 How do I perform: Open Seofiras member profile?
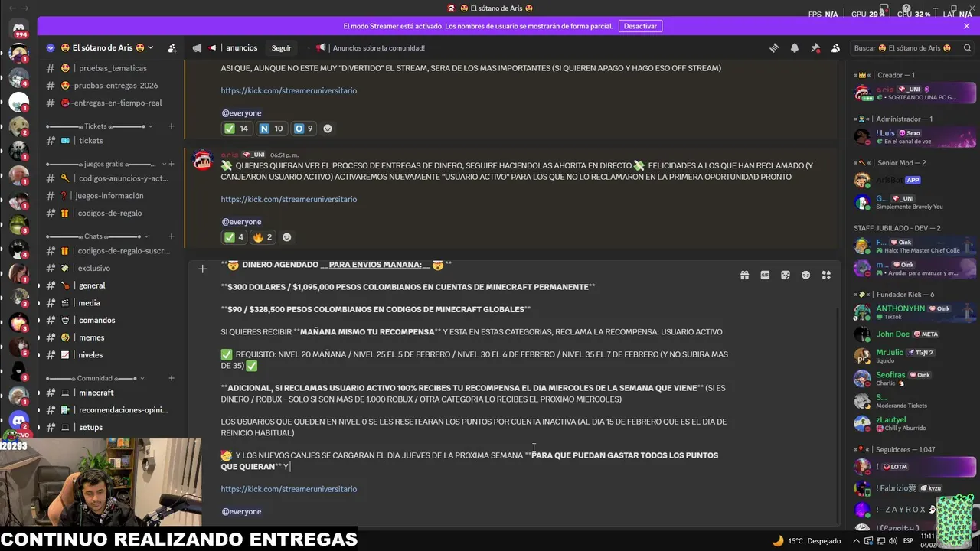coord(913,378)
